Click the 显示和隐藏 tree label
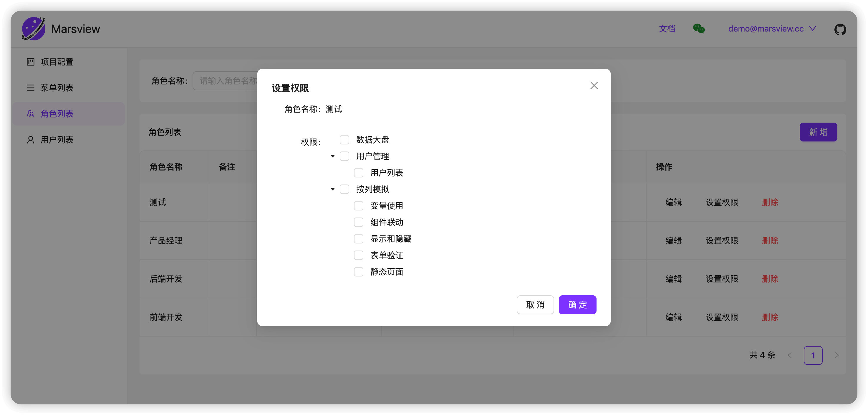The image size is (868, 415). [391, 239]
